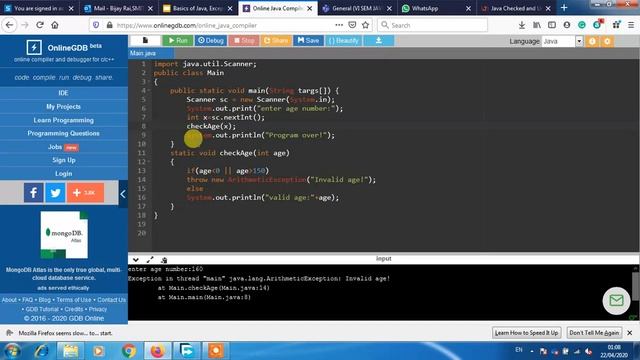Download the code with the download icon
Viewport: 640px width, 360px height.
(x=378, y=40)
